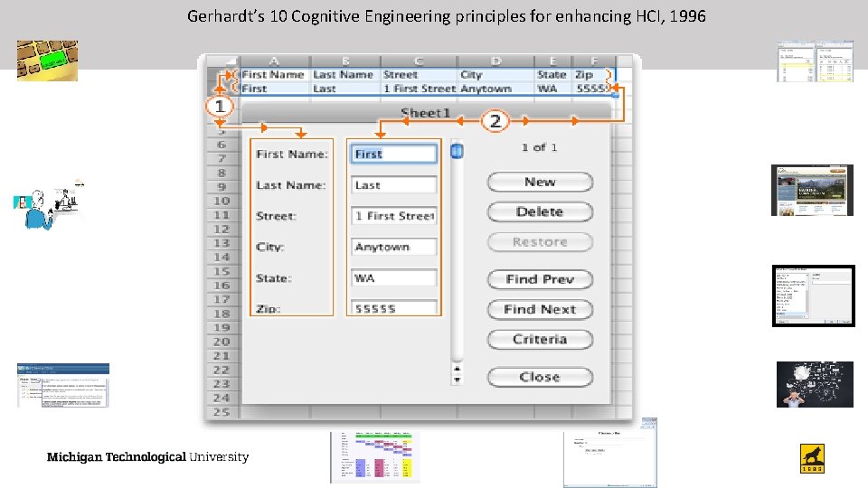Click the select-all corner of spreadsheet

223,61
